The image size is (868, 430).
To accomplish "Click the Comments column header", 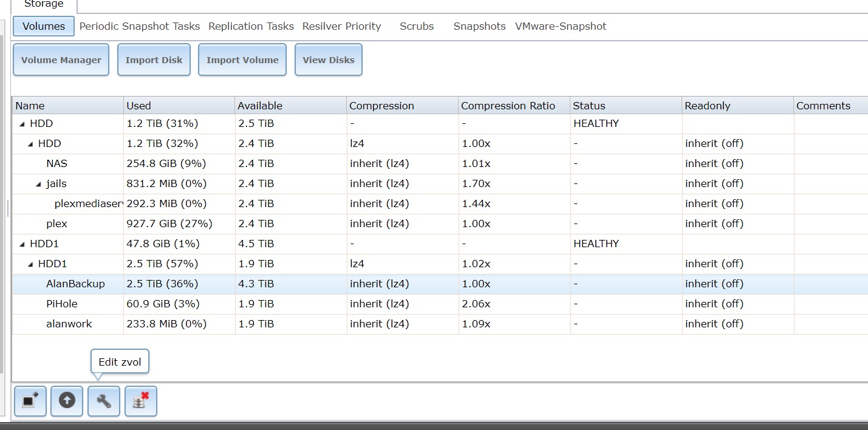I will 831,106.
